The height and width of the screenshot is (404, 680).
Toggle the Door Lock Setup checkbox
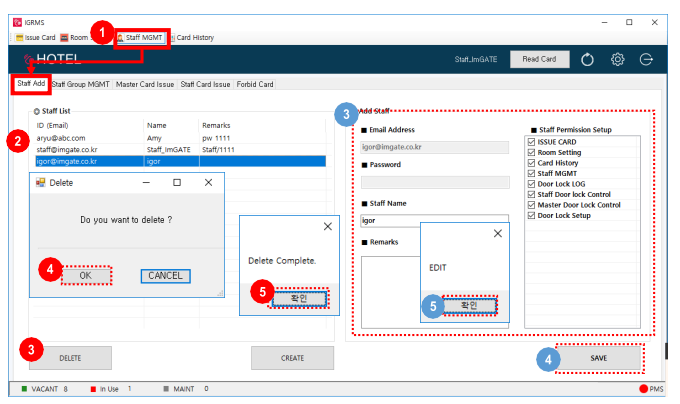coord(531,215)
